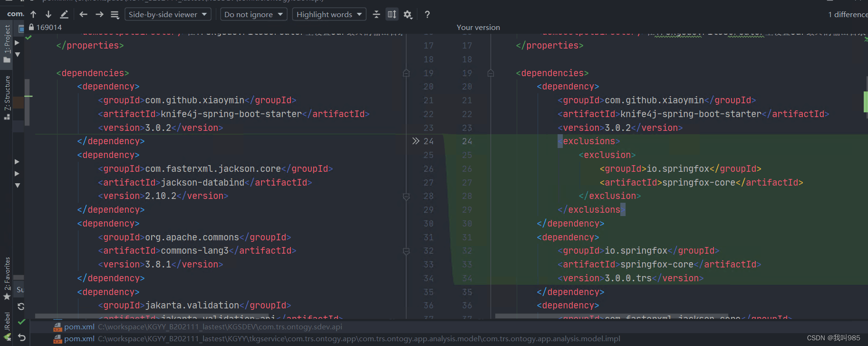
Task: Jump to next difference with down arrow
Action: 48,14
